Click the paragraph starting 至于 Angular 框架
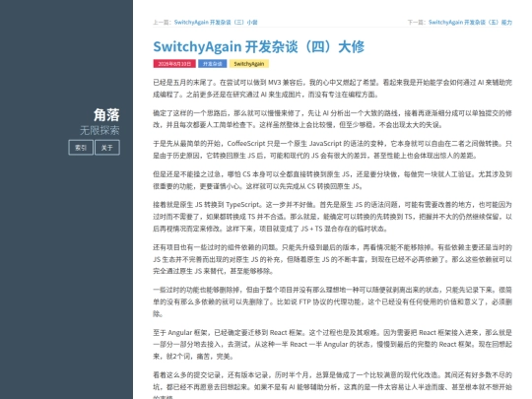Image resolution: width=532 pixels, height=399 pixels. point(333,345)
